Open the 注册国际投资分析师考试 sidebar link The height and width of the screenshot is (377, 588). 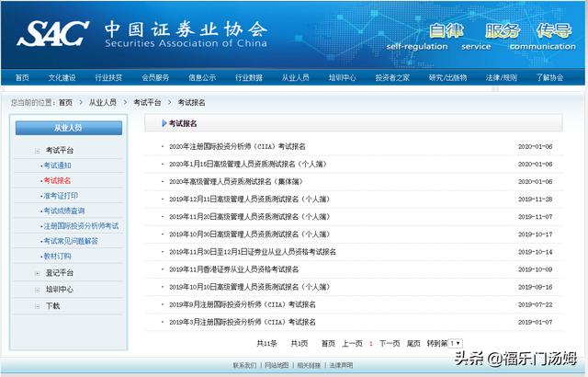81,226
